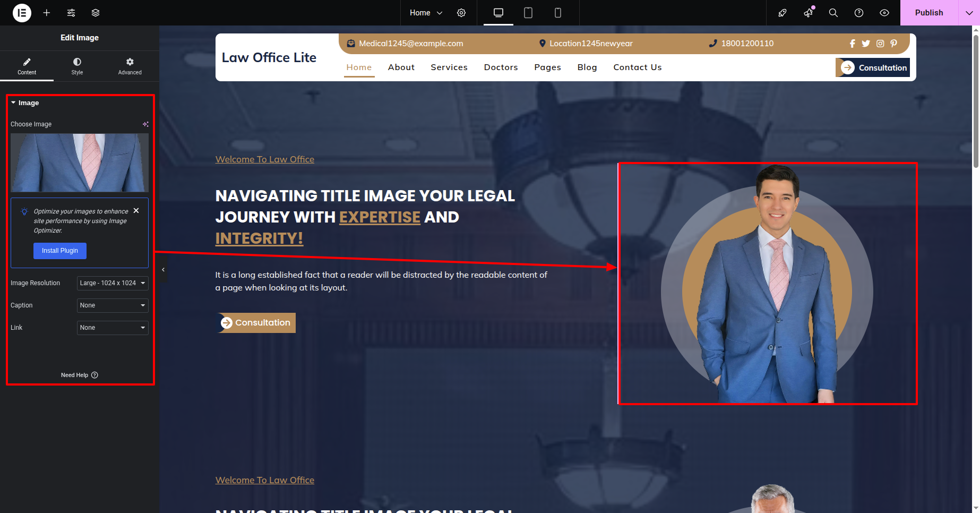The image size is (980, 513).
Task: Click the Location1245newyear text
Action: tap(591, 44)
